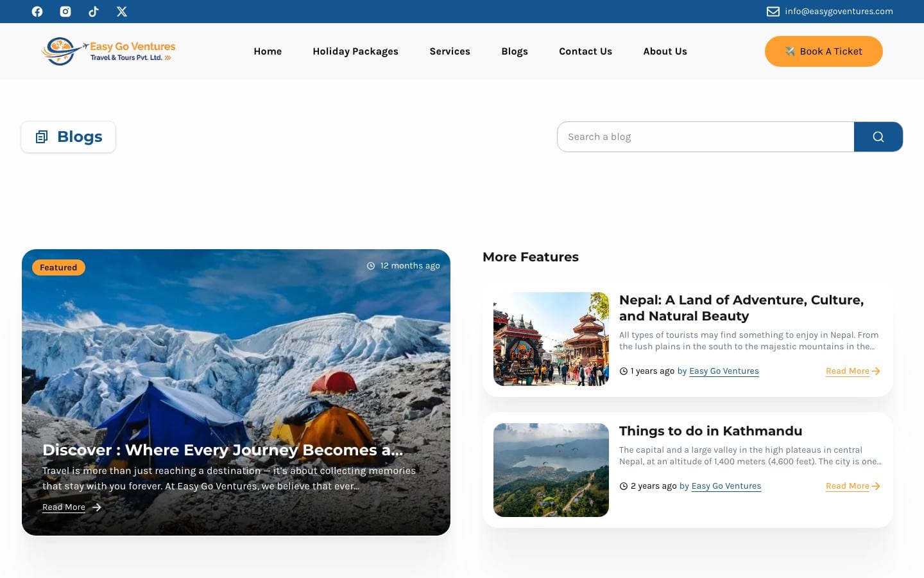This screenshot has height=578, width=924.
Task: Click the magnifier search button
Action: coord(878,137)
